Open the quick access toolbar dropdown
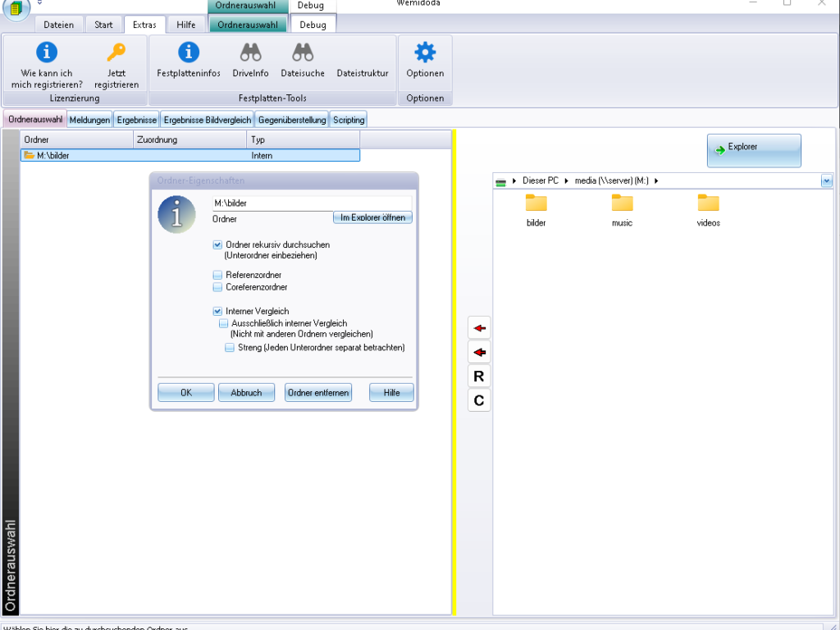The width and height of the screenshot is (840, 630). coord(39,3)
